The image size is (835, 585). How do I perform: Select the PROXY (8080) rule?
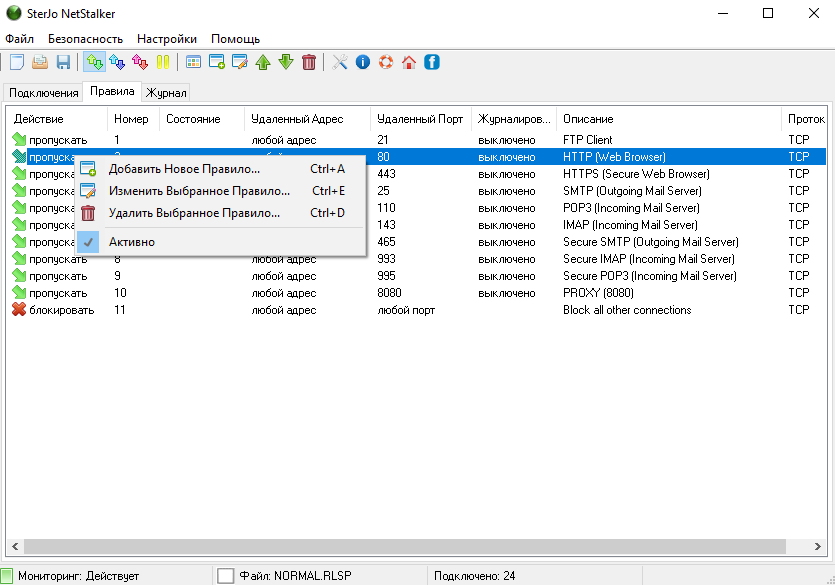(418, 293)
